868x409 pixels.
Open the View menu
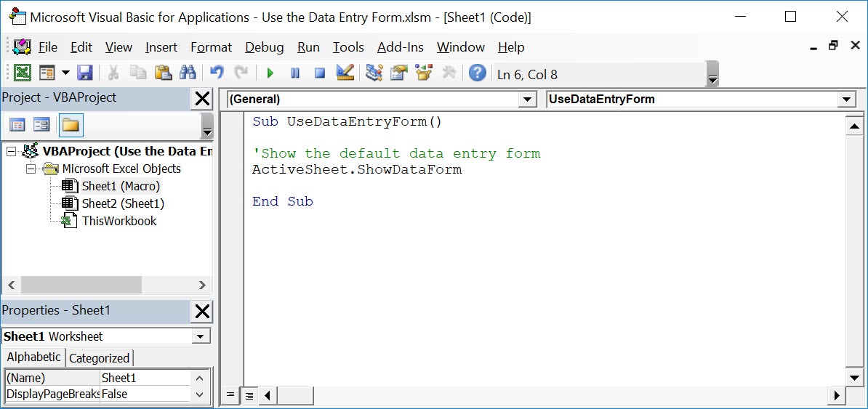119,48
